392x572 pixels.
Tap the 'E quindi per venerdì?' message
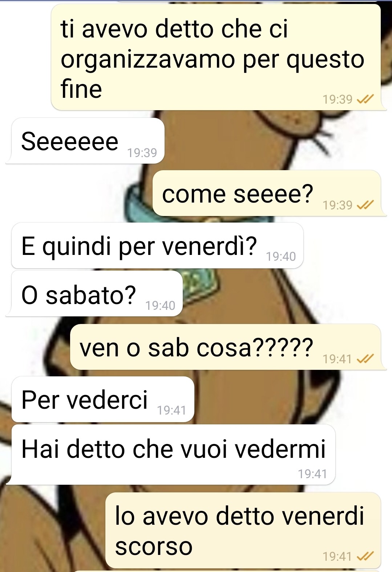tap(157, 245)
